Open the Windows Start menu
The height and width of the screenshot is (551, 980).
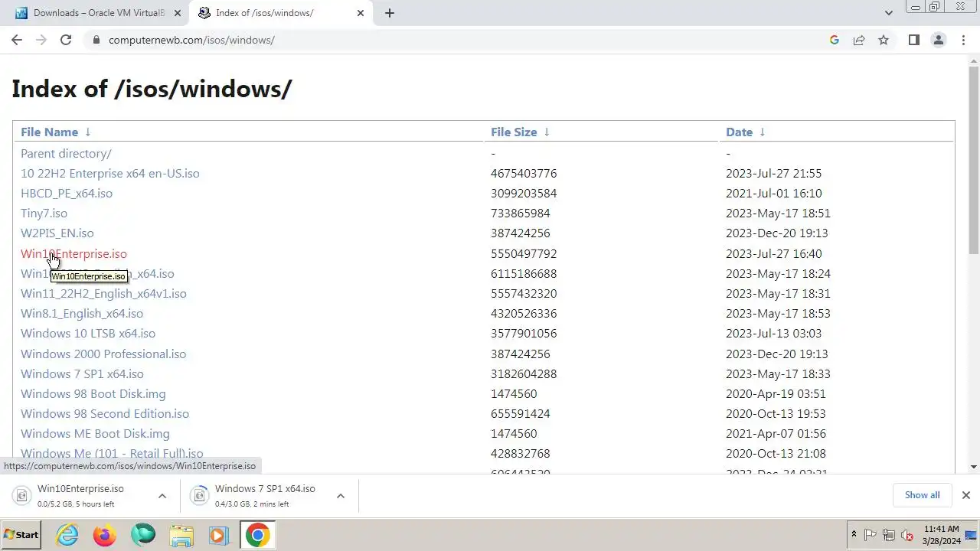(x=21, y=535)
